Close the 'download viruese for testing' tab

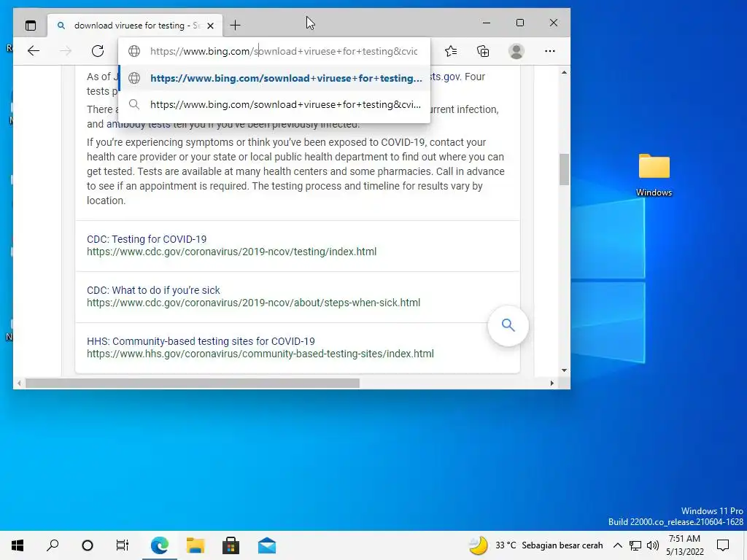click(210, 26)
